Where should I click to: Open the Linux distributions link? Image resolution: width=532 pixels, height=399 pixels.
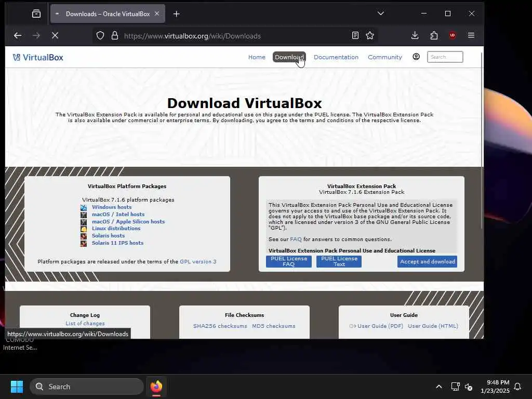[x=116, y=229]
